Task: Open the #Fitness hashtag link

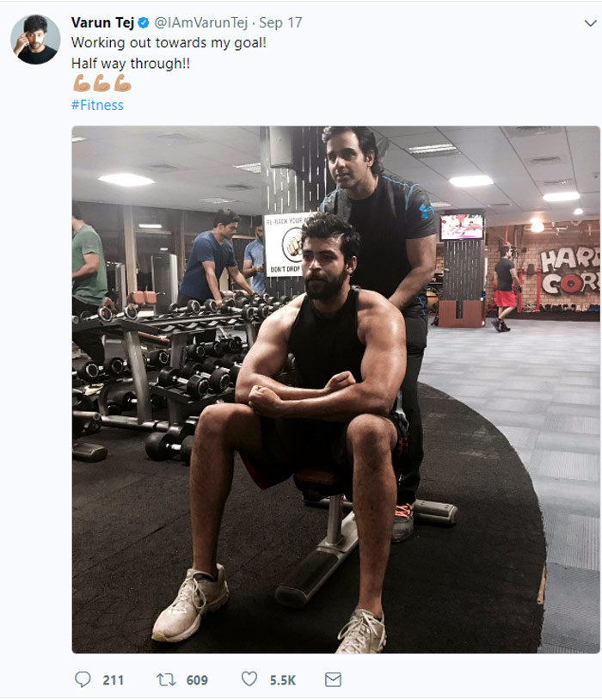Action: tap(97, 106)
